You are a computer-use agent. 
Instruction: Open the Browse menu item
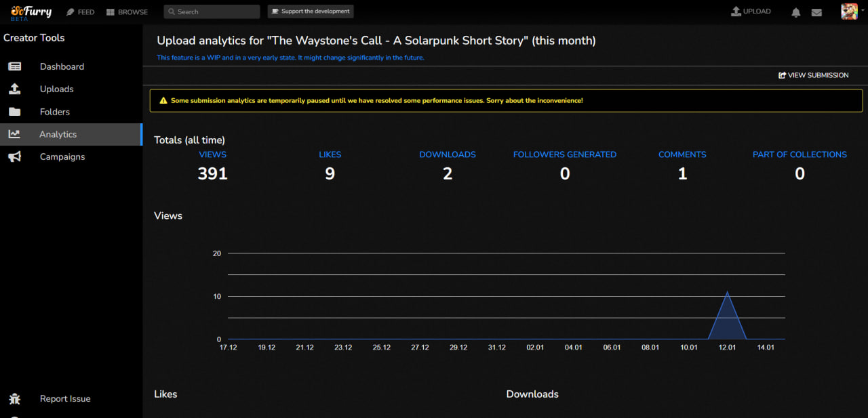tap(127, 12)
